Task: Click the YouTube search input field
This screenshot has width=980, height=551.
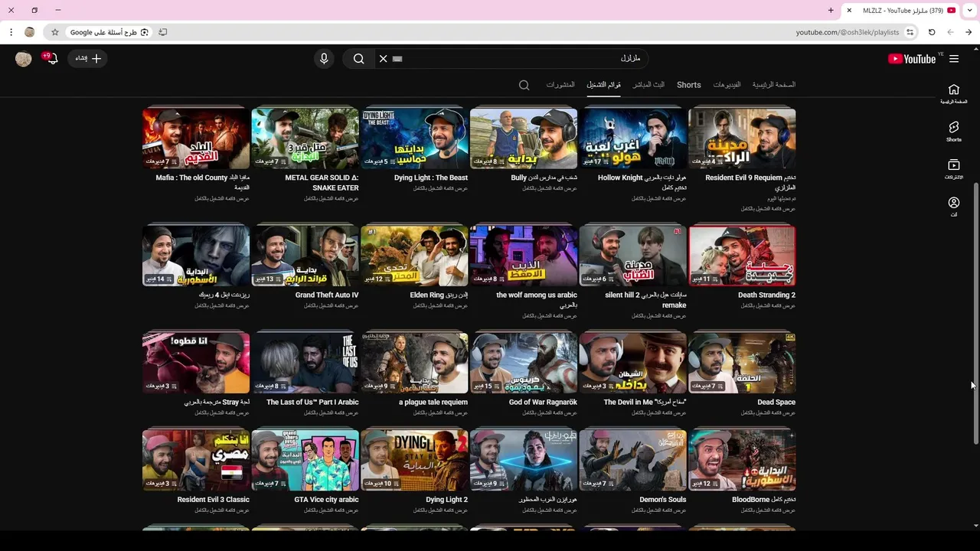Action: [x=513, y=59]
